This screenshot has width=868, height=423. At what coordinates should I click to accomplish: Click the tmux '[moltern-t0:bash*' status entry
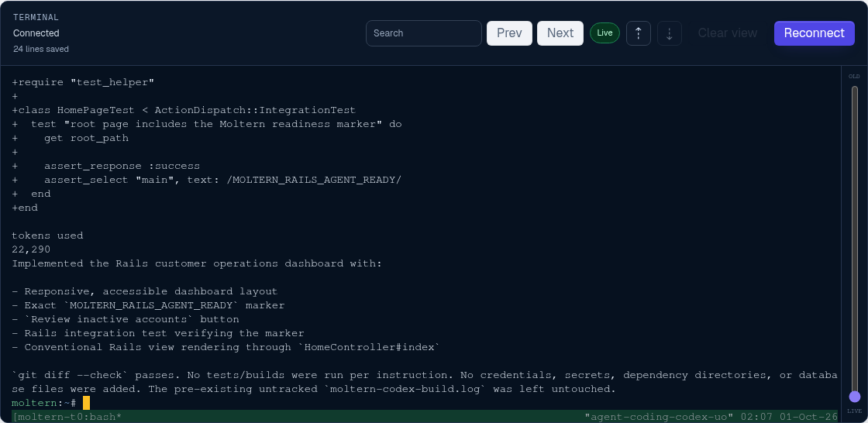click(67, 416)
